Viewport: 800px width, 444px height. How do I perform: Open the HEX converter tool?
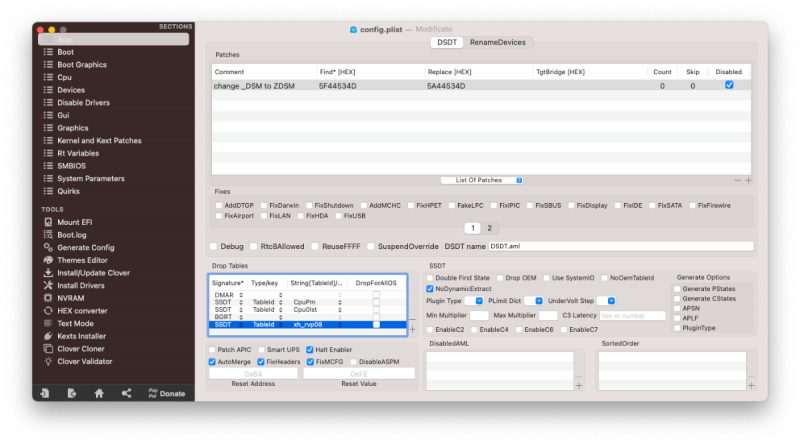coord(82,311)
